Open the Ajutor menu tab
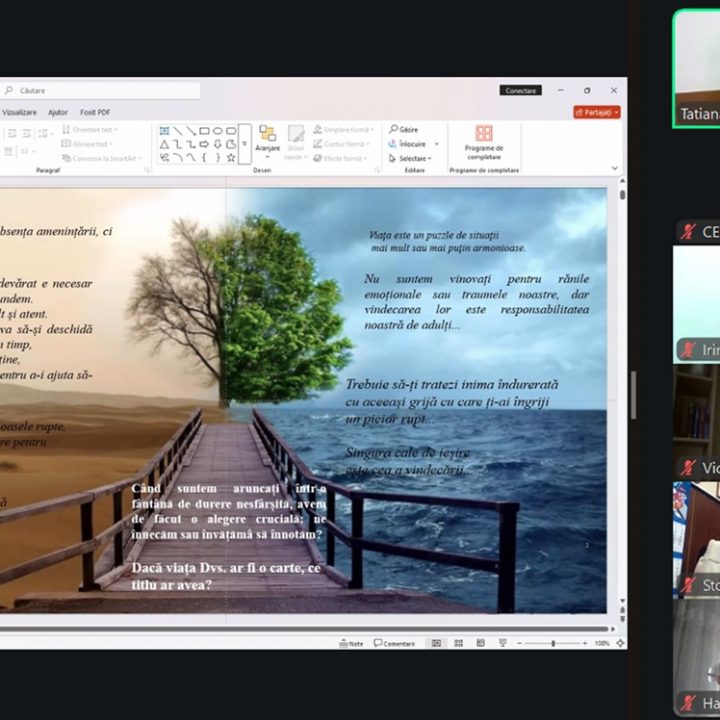 [58, 112]
